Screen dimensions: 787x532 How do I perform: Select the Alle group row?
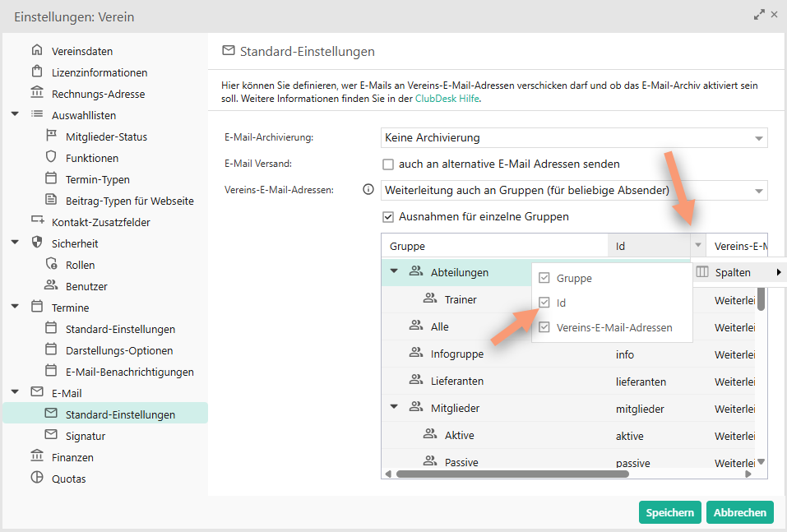tap(568, 326)
